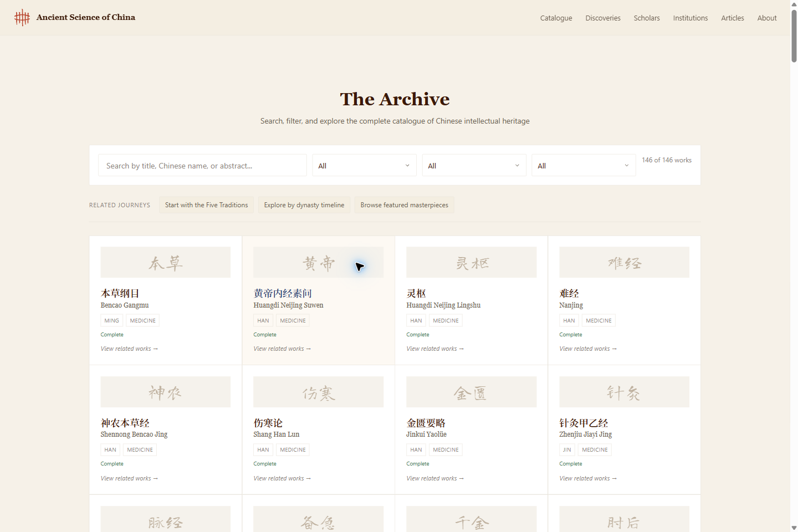Viewport: 798px width, 532px height.
Task: Expand the first All filter dropdown
Action: click(x=364, y=165)
